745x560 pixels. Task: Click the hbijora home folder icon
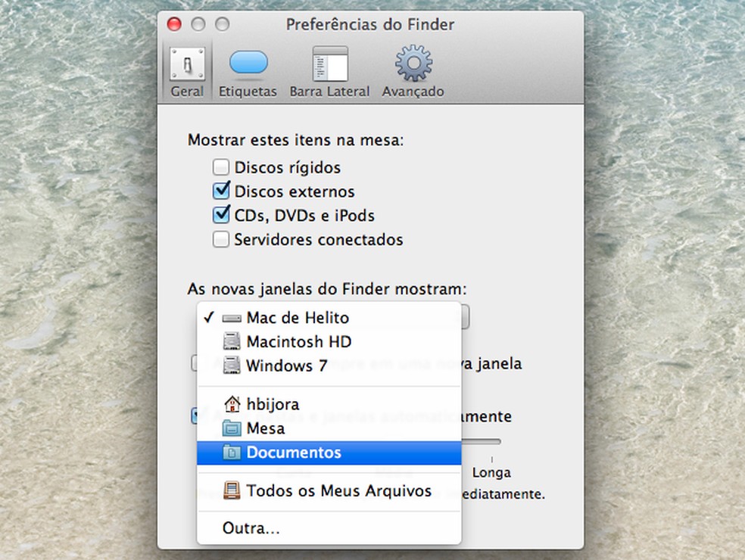pos(231,403)
